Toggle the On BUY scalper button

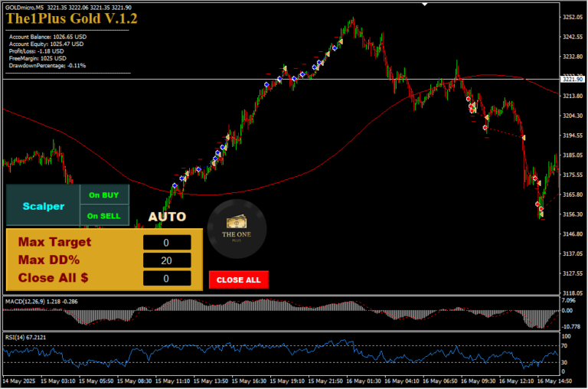(x=104, y=194)
